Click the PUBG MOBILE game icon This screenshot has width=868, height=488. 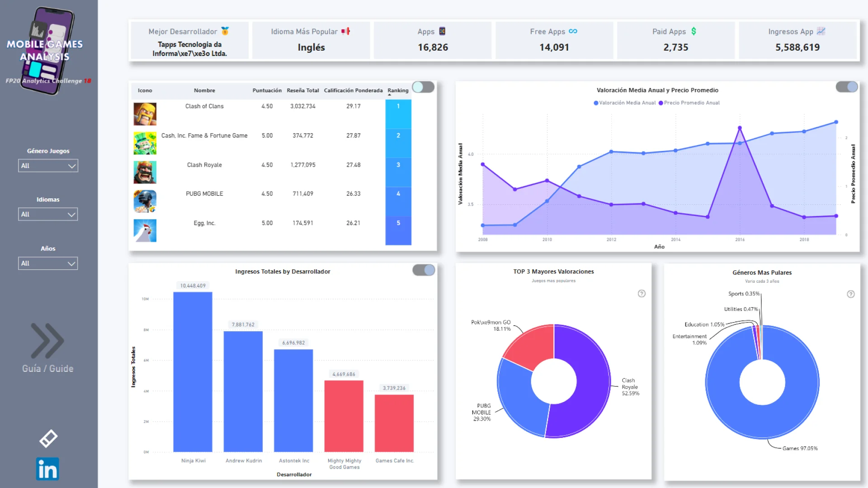click(x=145, y=202)
